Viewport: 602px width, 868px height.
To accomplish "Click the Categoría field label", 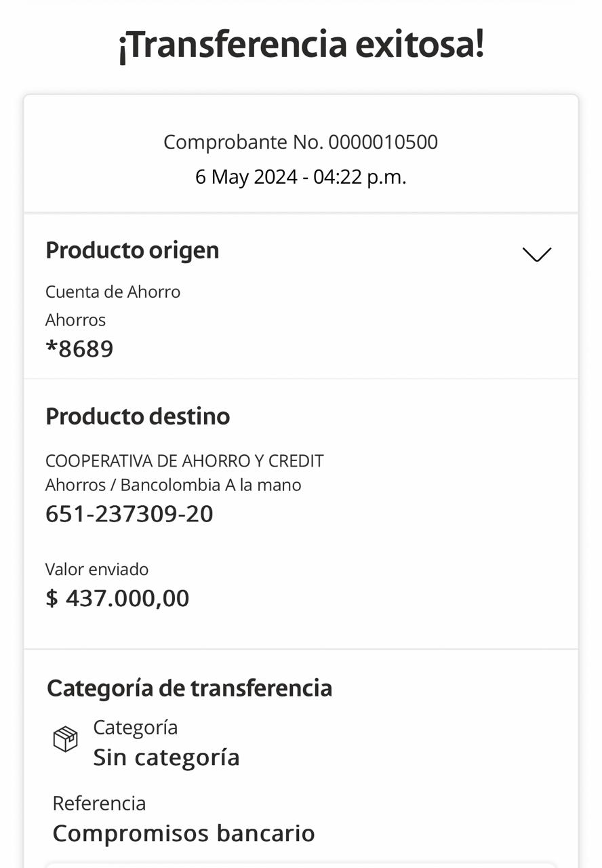I will click(x=135, y=727).
